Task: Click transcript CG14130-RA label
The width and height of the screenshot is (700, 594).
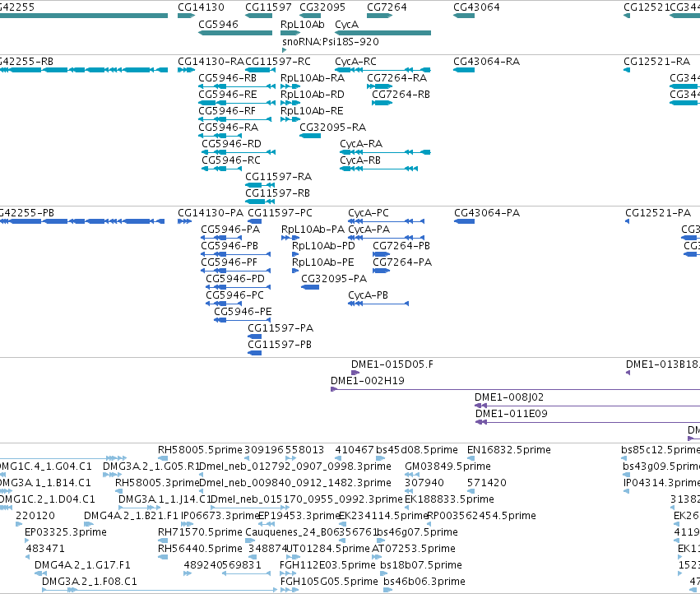Action: point(211,61)
